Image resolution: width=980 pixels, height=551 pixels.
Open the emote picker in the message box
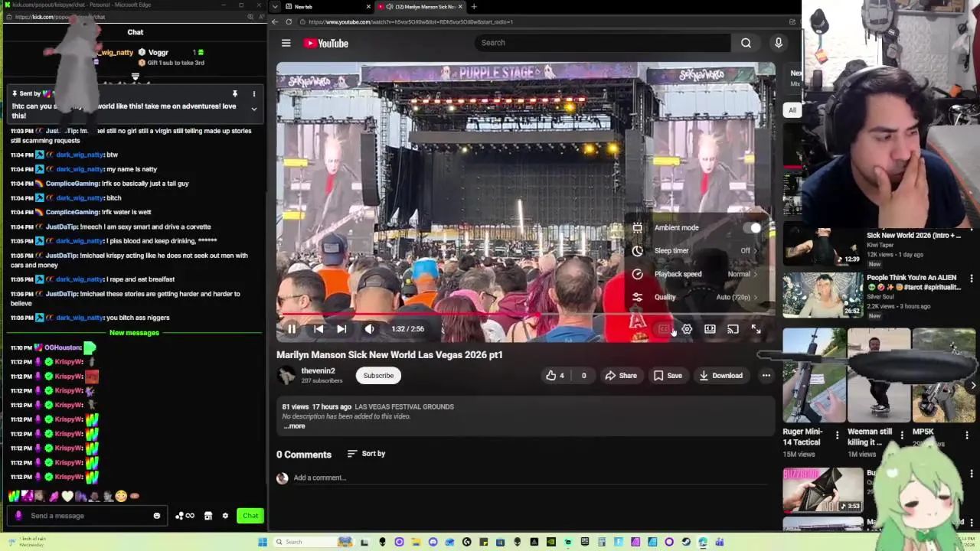pos(157,516)
